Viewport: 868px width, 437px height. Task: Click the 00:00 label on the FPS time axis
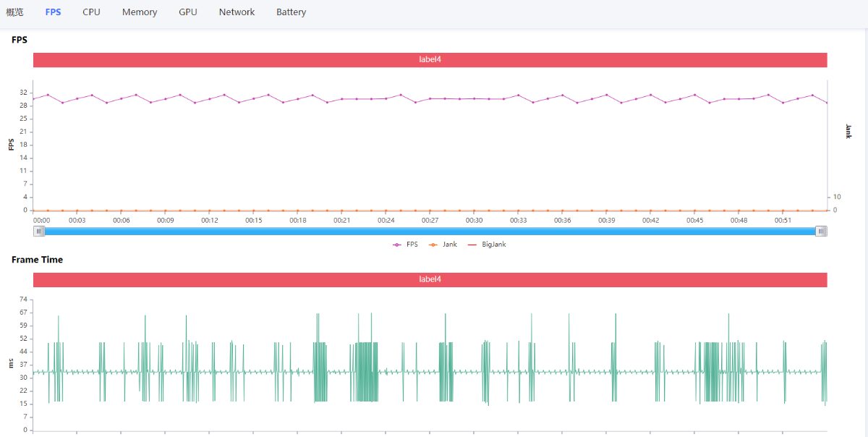[42, 220]
